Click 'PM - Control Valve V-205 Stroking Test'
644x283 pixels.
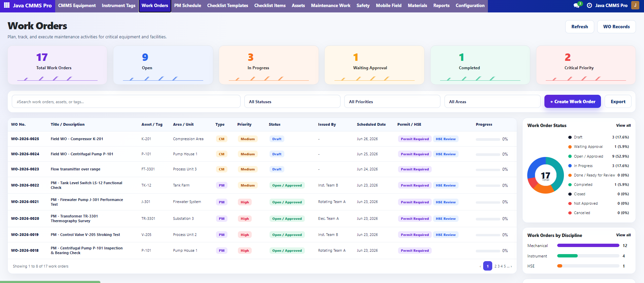(x=85, y=235)
